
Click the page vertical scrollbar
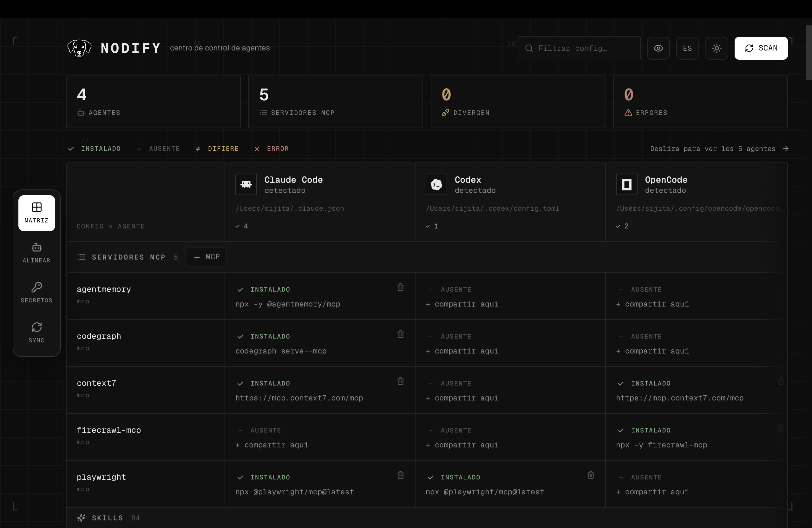click(x=809, y=53)
